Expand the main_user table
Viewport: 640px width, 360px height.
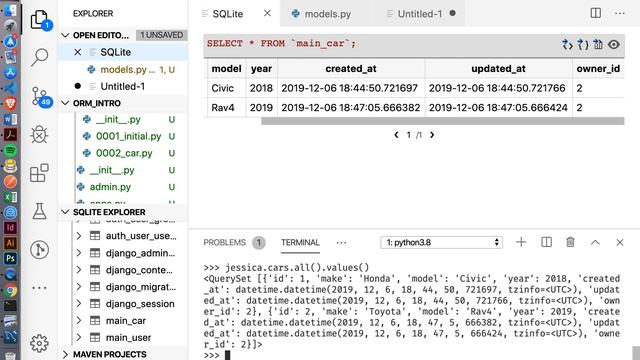pyautogui.click(x=79, y=338)
